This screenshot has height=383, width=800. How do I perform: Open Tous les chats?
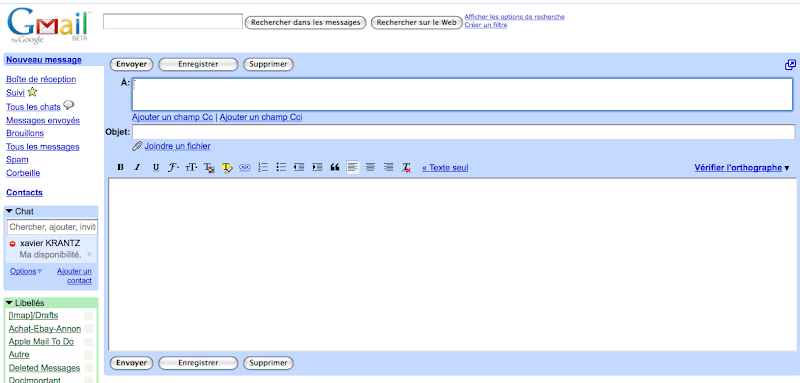pos(33,107)
